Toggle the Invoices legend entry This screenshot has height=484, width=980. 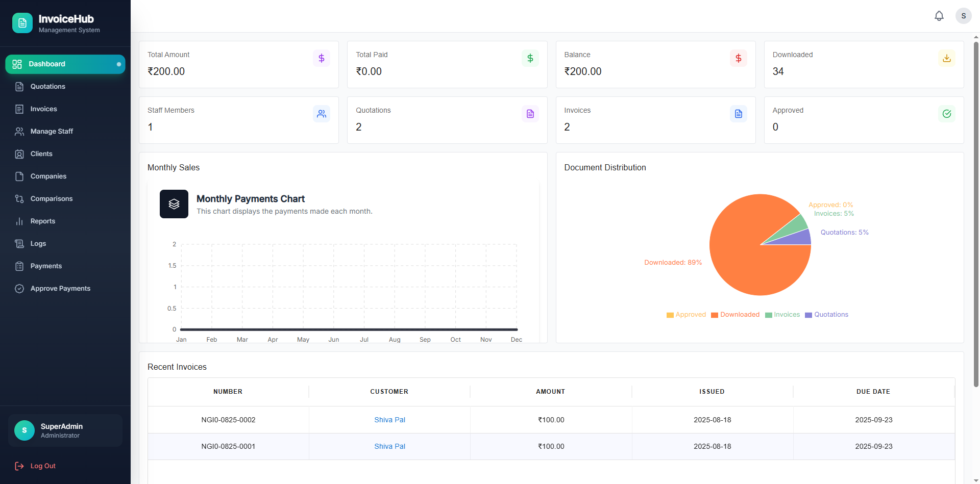782,315
